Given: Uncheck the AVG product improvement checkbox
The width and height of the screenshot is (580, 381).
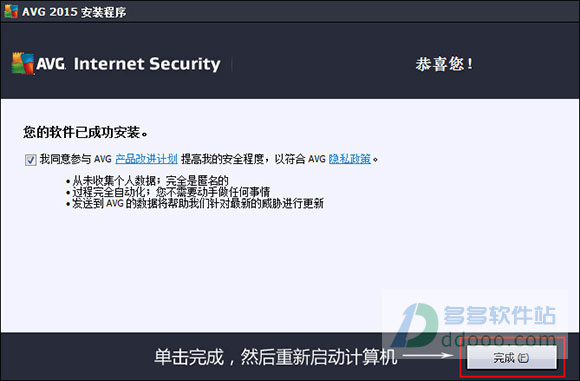Looking at the screenshot, I should click(30, 160).
